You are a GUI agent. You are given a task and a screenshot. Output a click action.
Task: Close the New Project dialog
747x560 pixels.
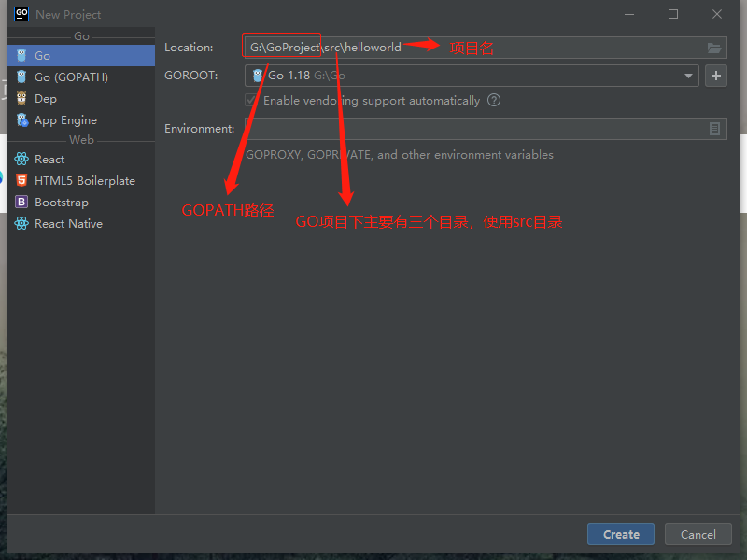point(717,14)
